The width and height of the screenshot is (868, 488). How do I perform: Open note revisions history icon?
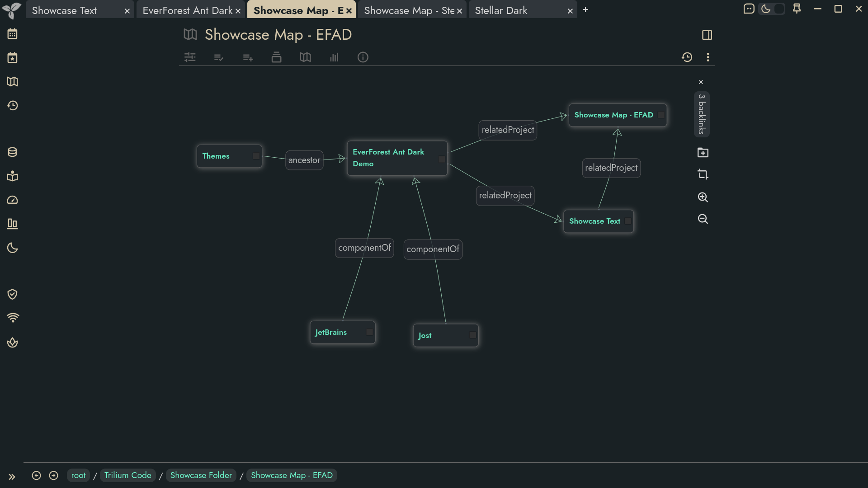[687, 57]
